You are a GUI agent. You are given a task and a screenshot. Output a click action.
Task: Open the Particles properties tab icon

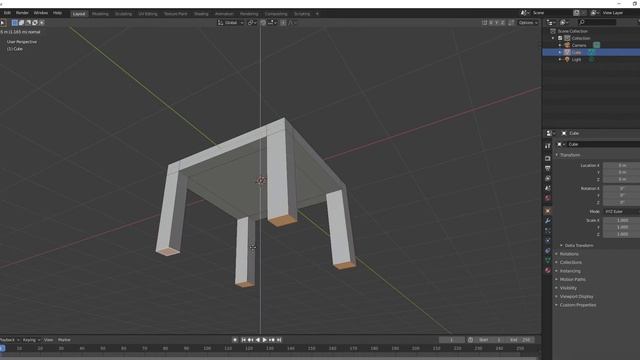(x=548, y=231)
